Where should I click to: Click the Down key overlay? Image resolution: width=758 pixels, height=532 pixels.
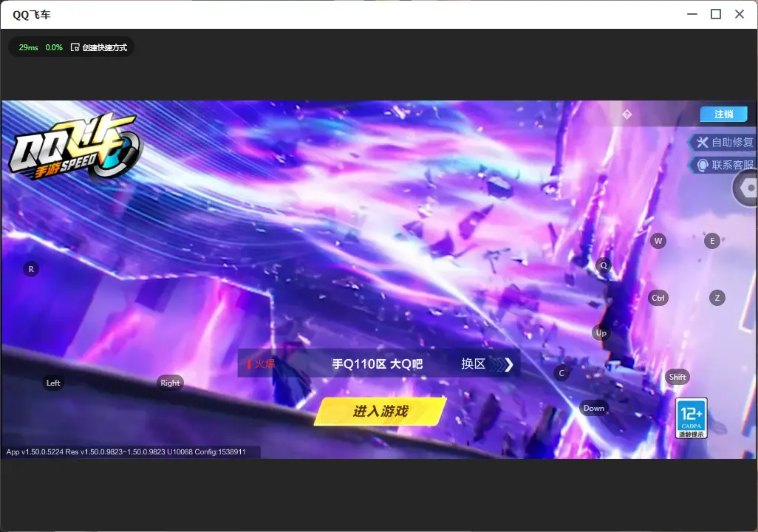coord(594,408)
